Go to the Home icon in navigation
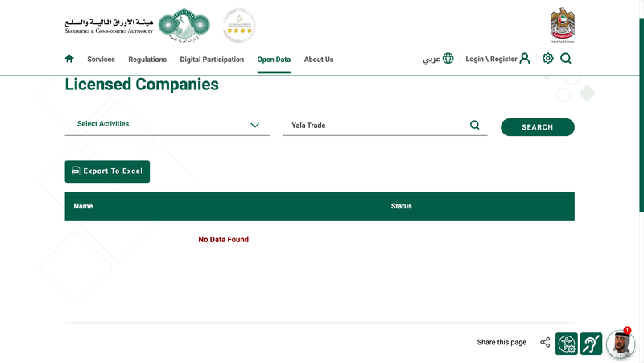 (69, 59)
